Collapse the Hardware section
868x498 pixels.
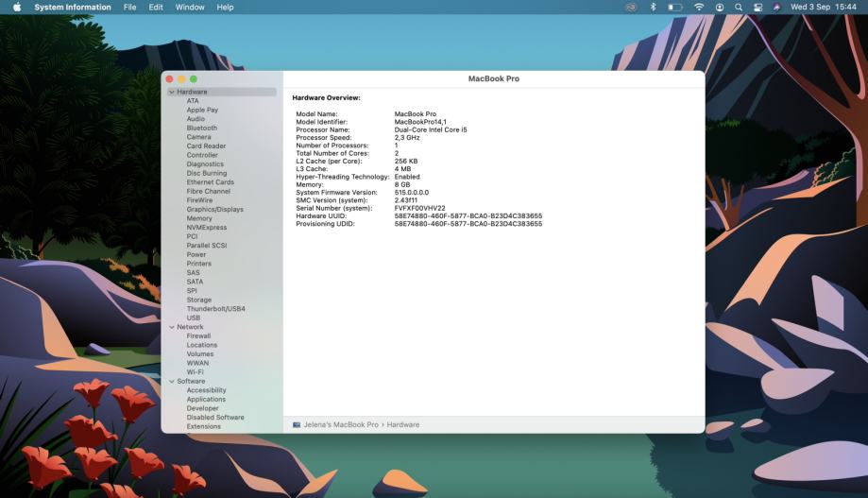point(171,92)
